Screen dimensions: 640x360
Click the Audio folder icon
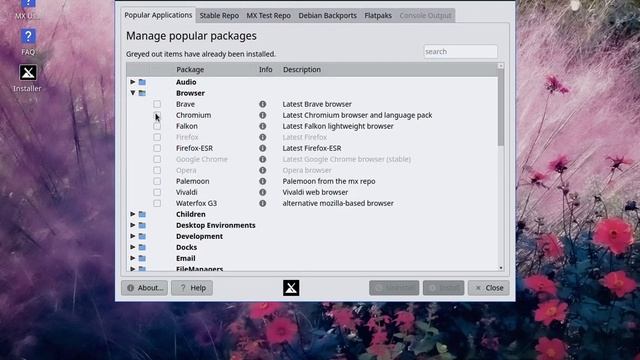click(x=142, y=82)
